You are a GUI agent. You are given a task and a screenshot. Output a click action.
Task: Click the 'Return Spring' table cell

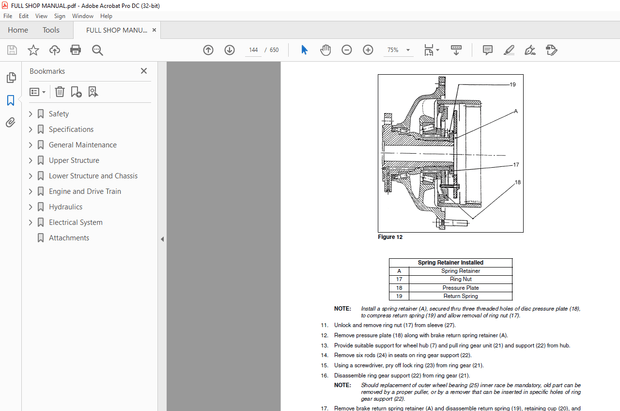point(461,296)
